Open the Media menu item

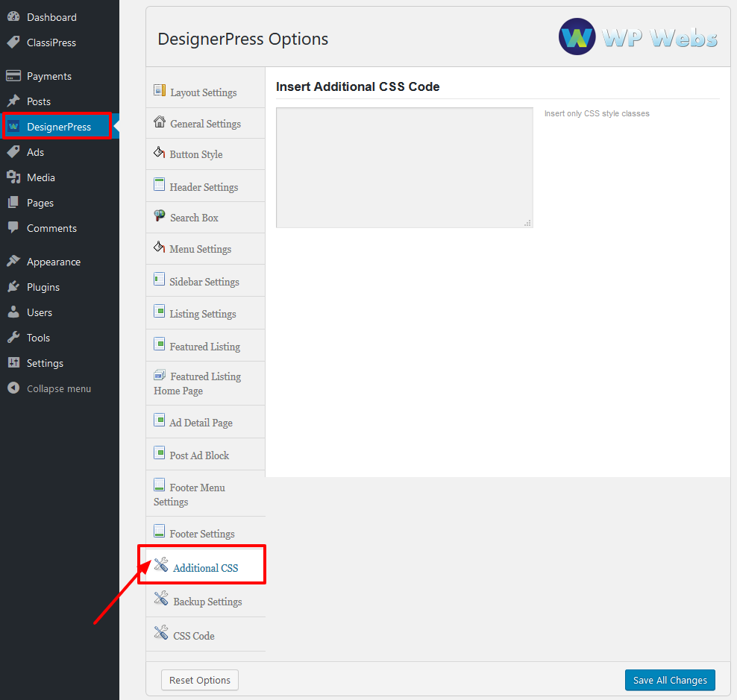click(60, 177)
